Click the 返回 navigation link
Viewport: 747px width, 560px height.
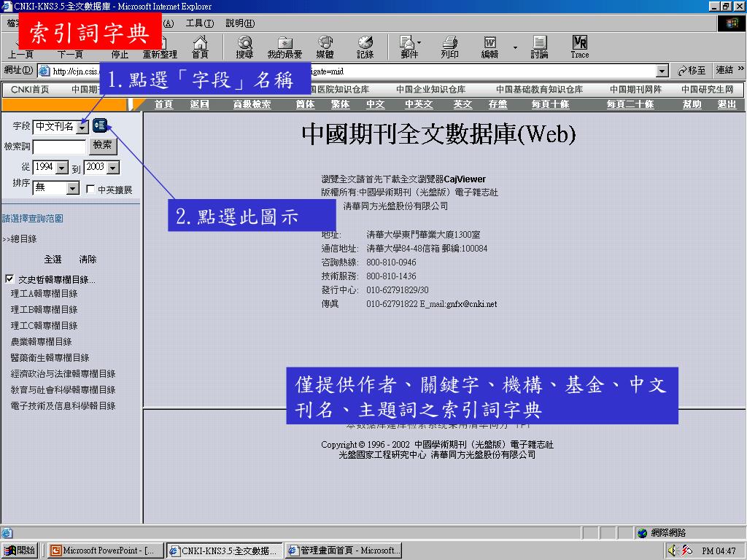pyautogui.click(x=200, y=104)
